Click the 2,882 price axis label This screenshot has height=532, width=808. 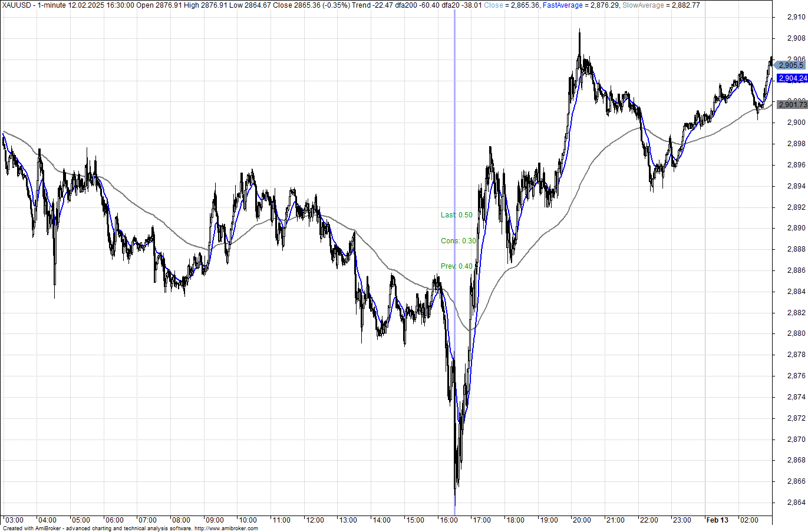796,313
